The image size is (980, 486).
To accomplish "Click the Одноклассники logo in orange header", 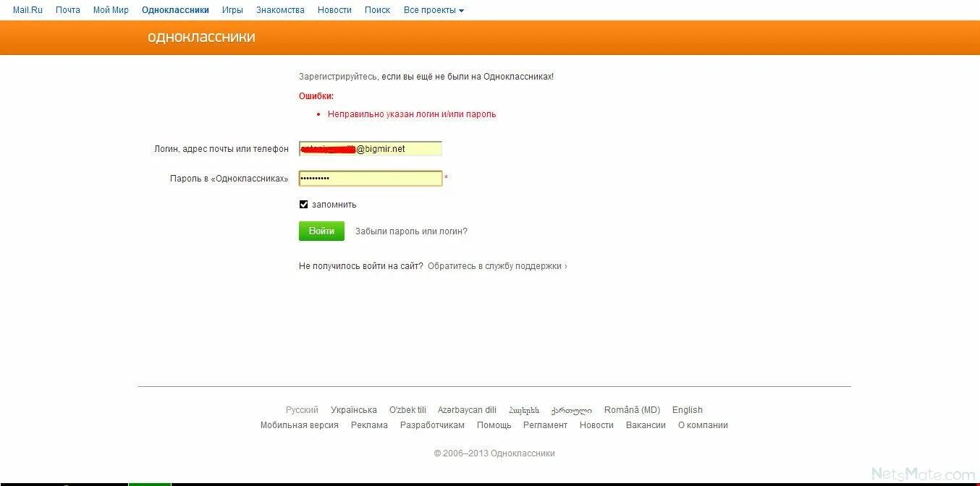I will 201,38.
